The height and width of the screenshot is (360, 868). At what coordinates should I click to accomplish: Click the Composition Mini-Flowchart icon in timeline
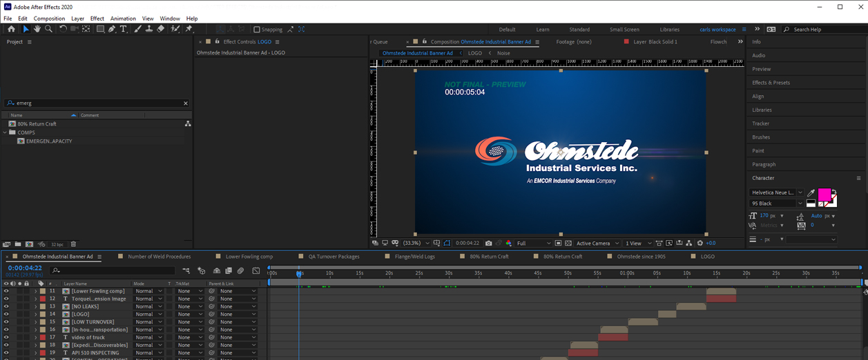click(x=186, y=270)
